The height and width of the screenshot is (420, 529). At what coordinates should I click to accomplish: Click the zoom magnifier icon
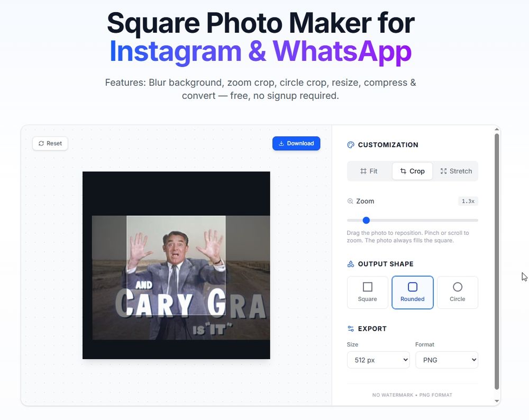[x=350, y=201]
